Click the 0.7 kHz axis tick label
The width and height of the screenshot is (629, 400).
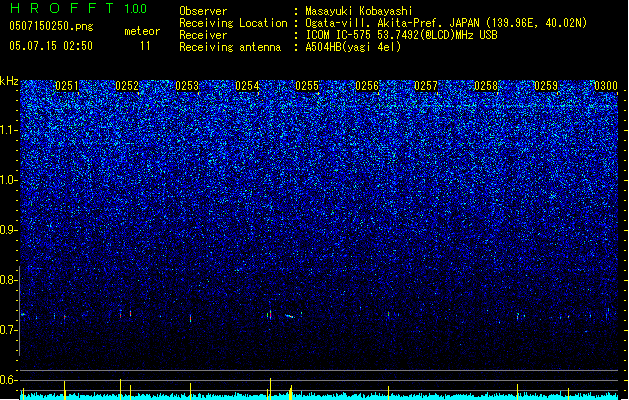pos(8,330)
